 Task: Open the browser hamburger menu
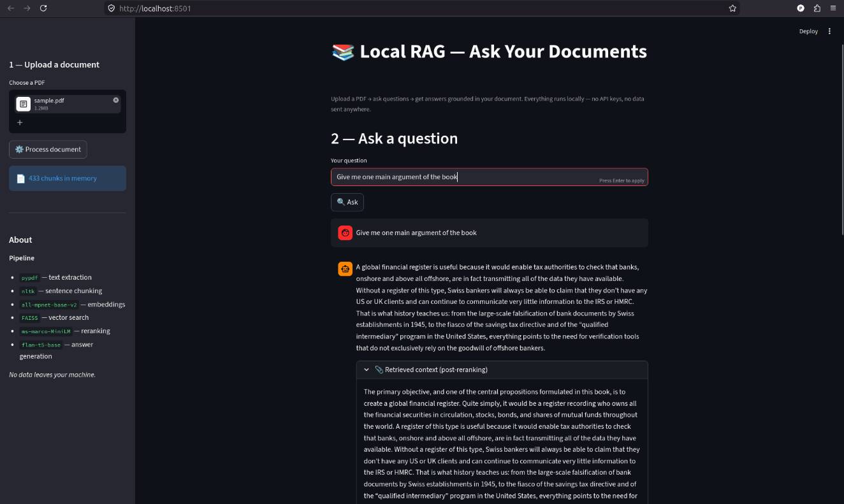pos(833,8)
